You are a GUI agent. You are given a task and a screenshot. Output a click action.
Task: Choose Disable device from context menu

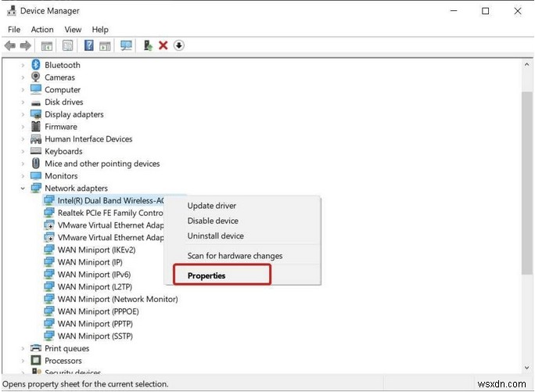click(242, 221)
